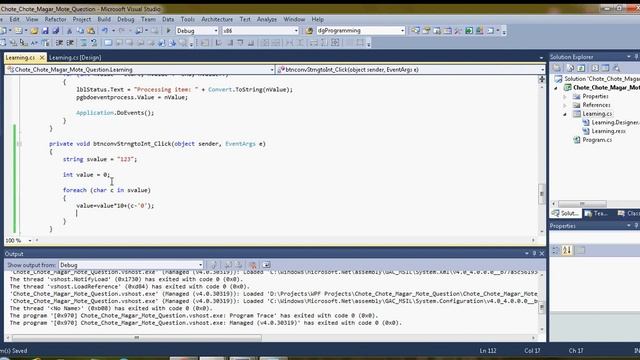Click the code editor vertical scrollbar thumb
The width and height of the screenshot is (640, 360).
pos(542,193)
